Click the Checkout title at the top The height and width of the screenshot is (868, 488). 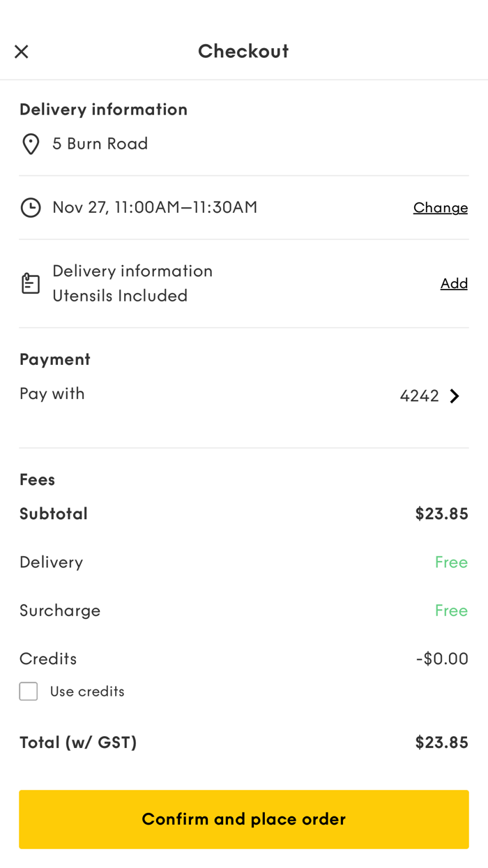tap(243, 51)
